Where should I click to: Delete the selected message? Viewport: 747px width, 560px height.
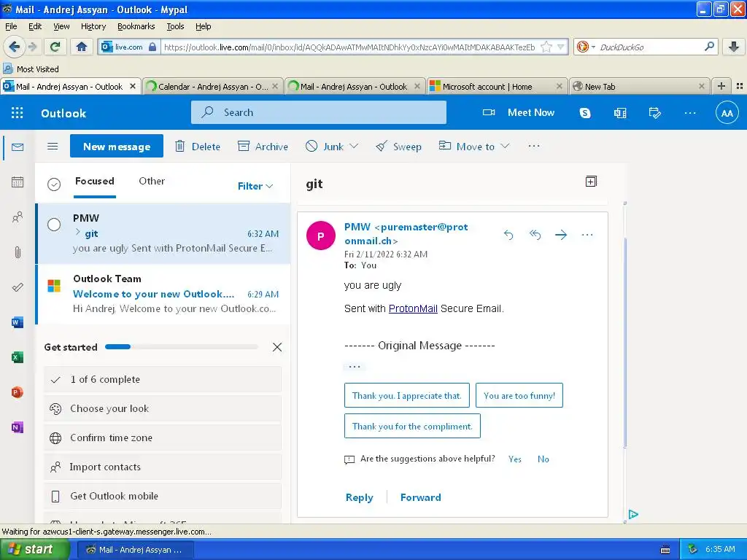click(x=197, y=146)
